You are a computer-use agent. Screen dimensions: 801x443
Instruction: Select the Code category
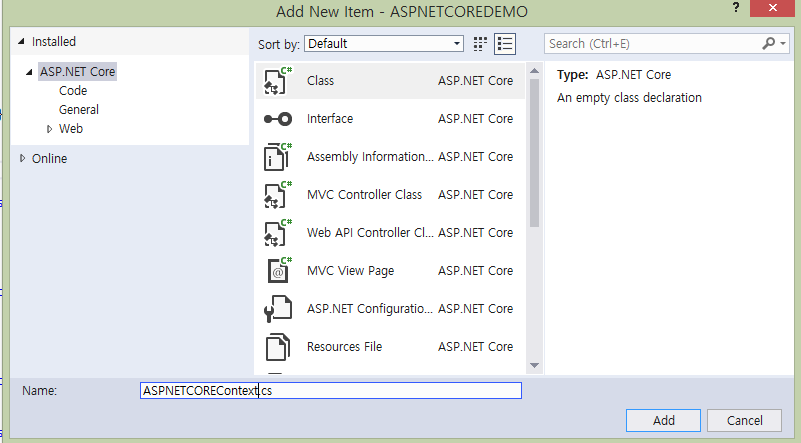(x=73, y=91)
